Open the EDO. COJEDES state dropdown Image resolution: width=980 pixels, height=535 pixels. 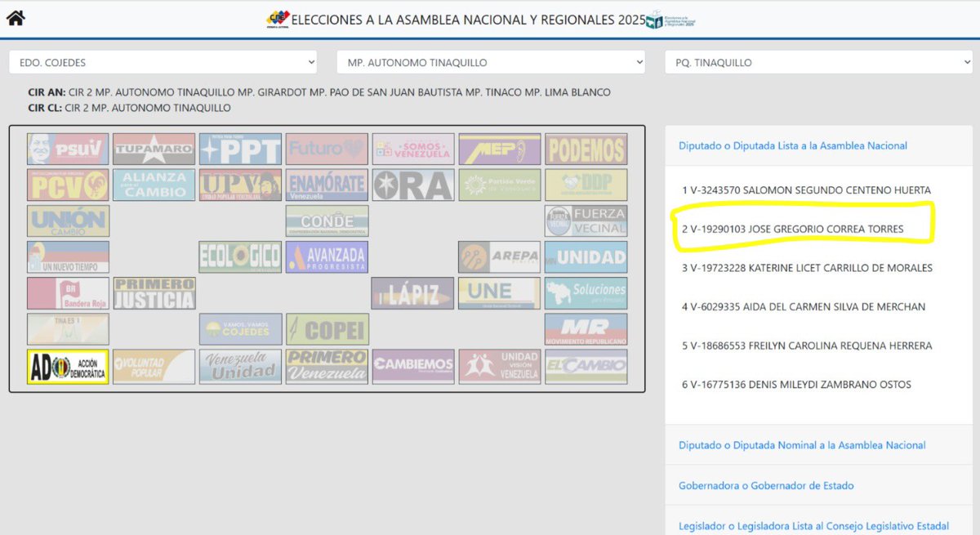(x=163, y=62)
